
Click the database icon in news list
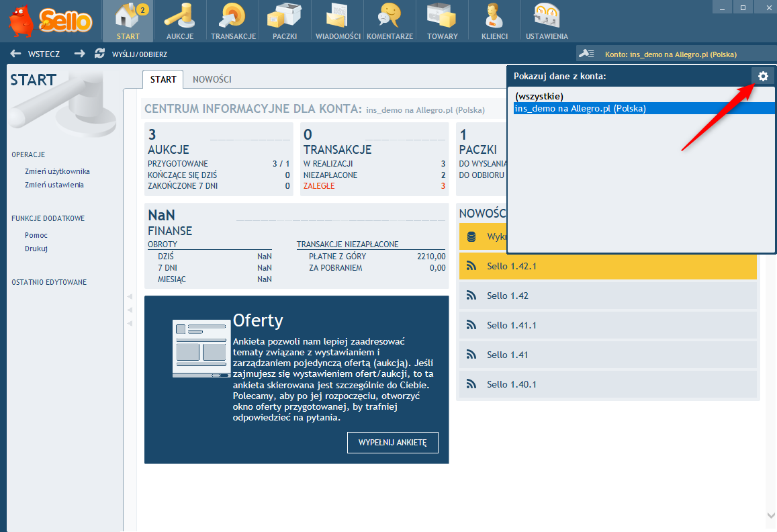pos(471,236)
